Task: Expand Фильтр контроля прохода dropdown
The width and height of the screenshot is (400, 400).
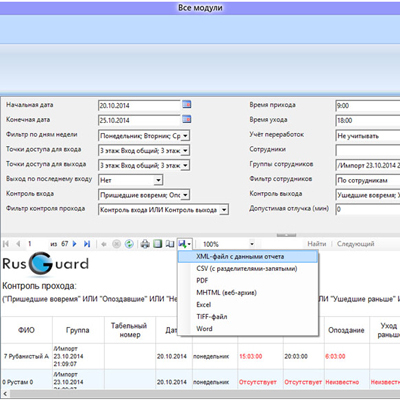Action: pyautogui.click(x=224, y=210)
